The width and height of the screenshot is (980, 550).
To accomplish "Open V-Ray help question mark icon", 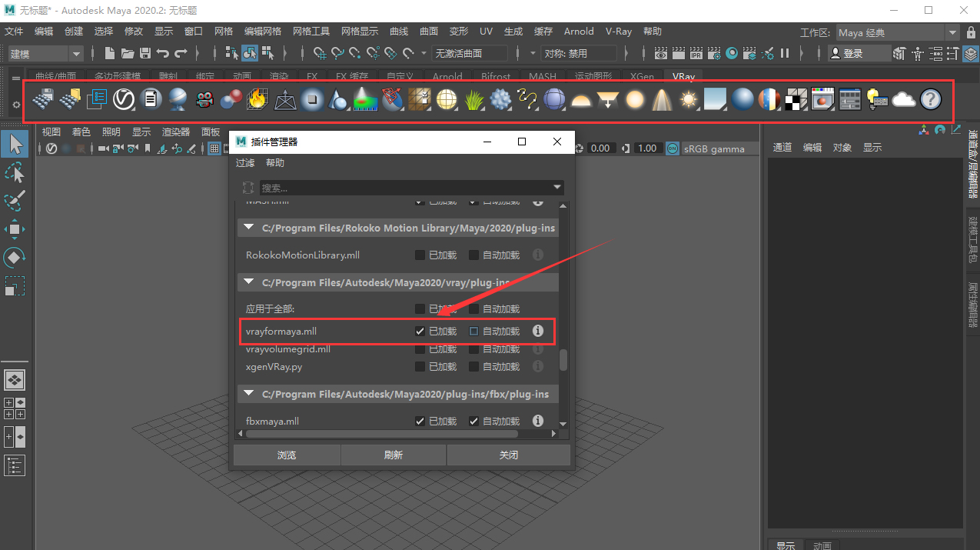I will [x=931, y=99].
